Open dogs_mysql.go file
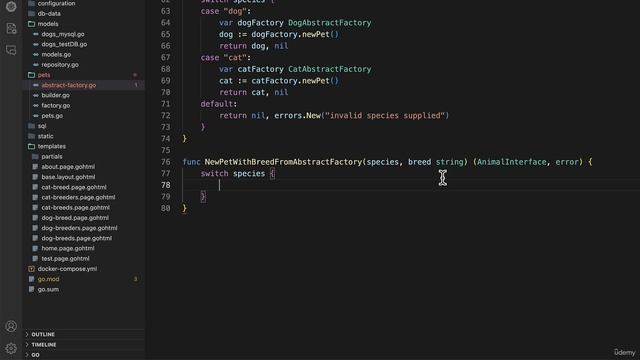Viewport: 640px width, 360px height. (63, 34)
